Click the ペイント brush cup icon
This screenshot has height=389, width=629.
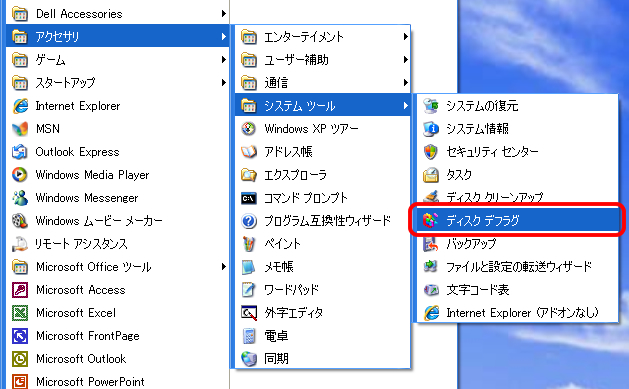[249, 244]
